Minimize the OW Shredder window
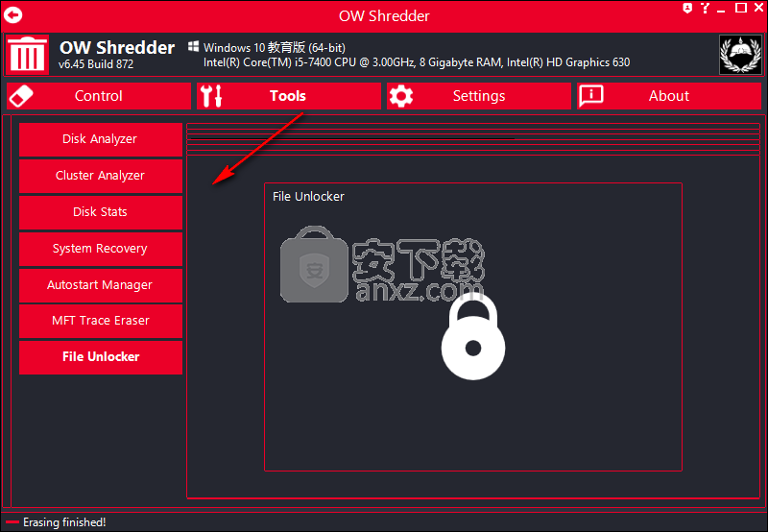768x532 pixels. [722, 9]
